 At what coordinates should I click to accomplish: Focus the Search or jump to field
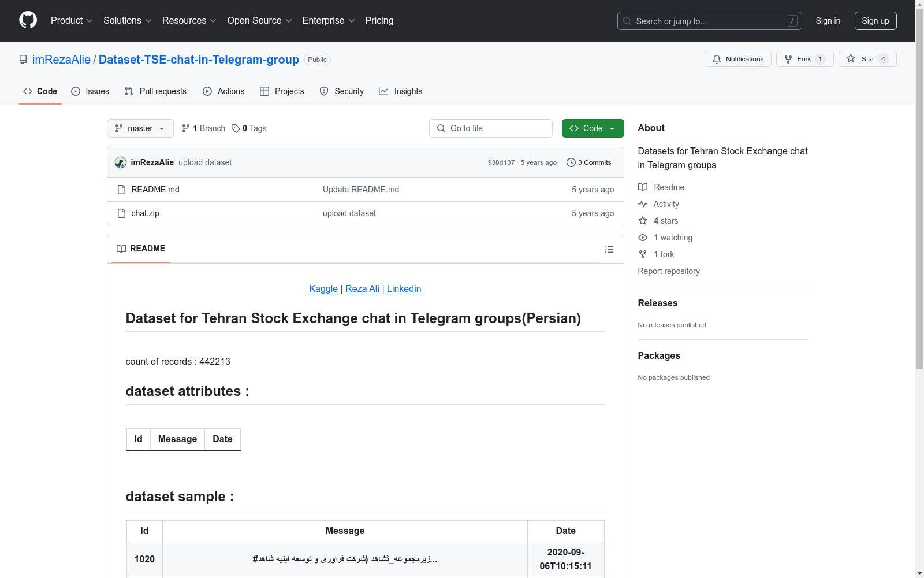coord(710,21)
